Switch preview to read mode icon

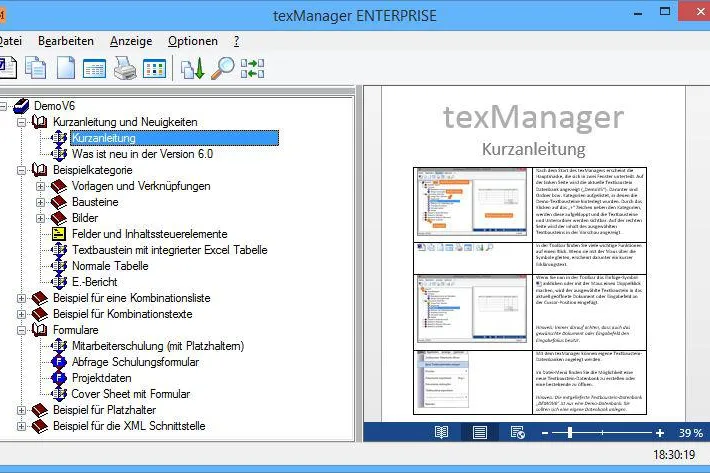441,433
